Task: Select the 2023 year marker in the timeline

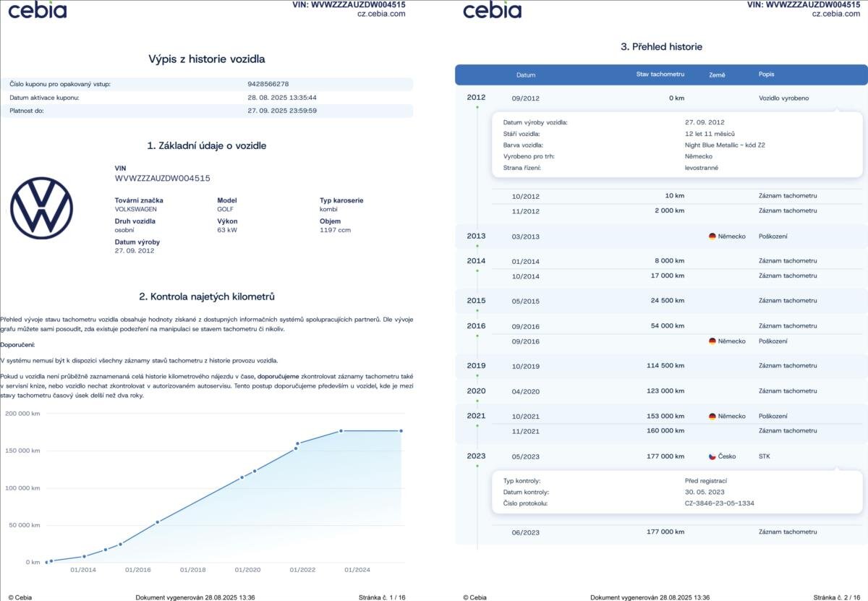Action: (x=476, y=456)
